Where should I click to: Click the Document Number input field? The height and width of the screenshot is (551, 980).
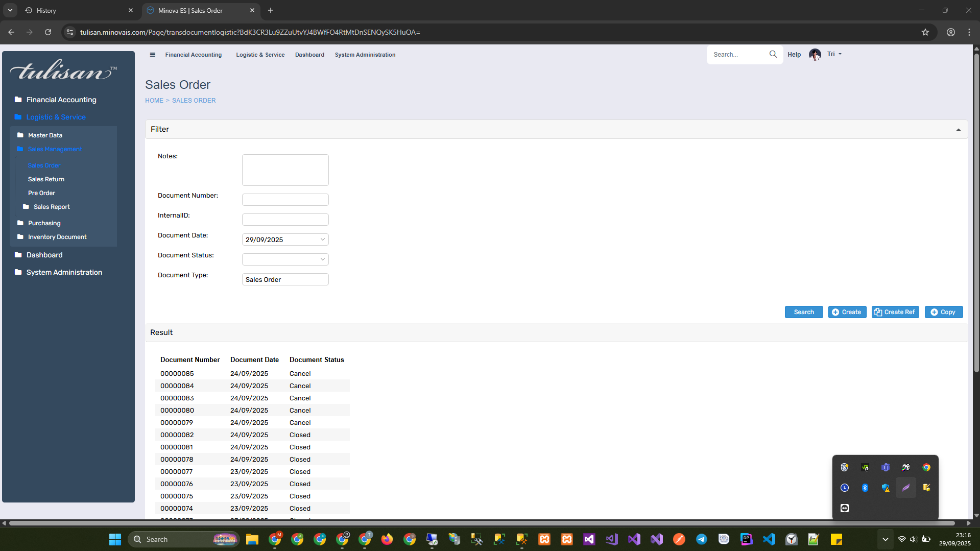tap(285, 200)
